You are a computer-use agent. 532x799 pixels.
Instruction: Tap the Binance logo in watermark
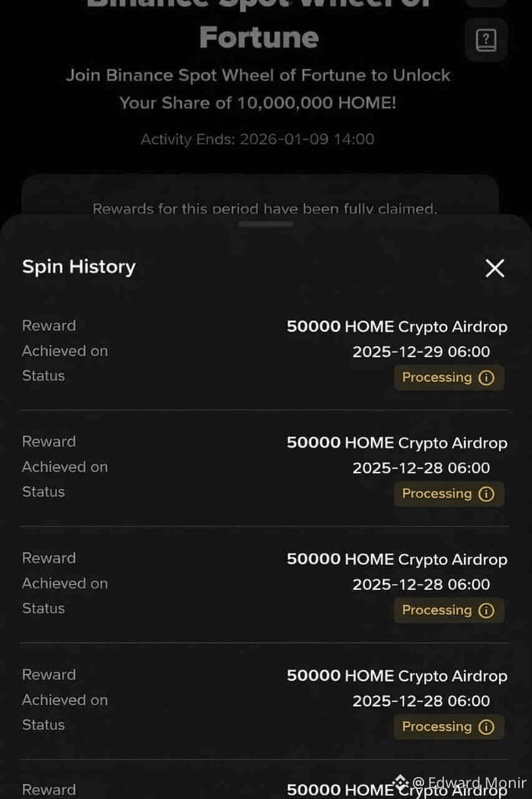(400, 782)
